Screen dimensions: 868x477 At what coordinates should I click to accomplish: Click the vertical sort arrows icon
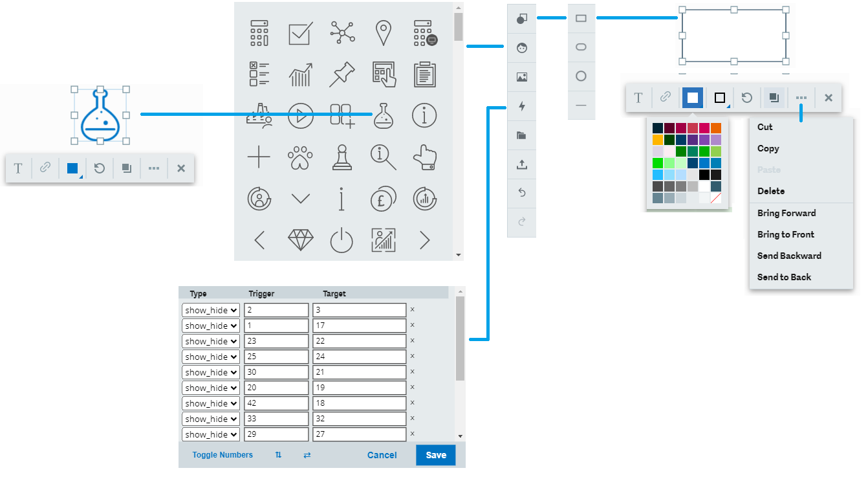pyautogui.click(x=278, y=455)
